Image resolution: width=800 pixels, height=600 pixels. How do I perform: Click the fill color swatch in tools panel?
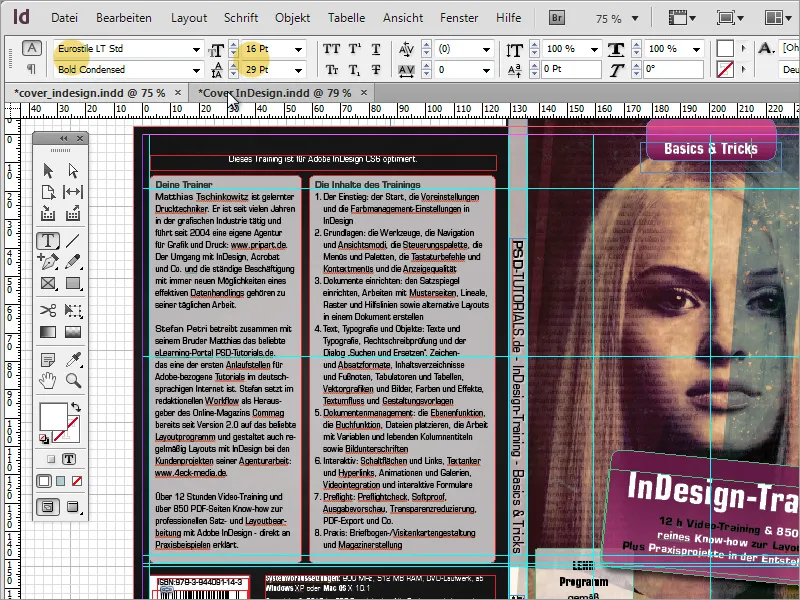pos(54,417)
